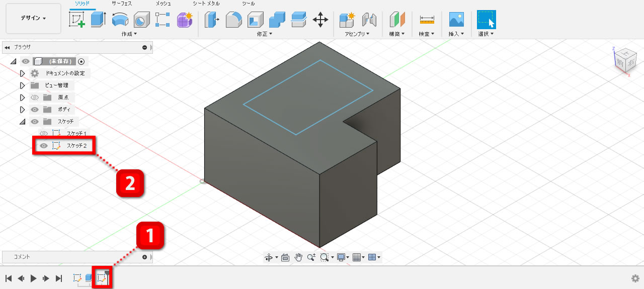Select the Hole tool

click(141, 20)
